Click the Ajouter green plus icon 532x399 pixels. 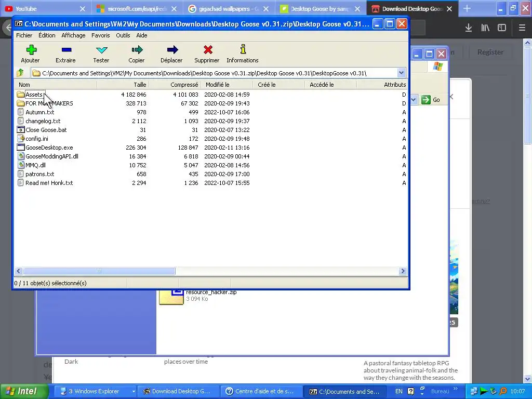(31, 50)
